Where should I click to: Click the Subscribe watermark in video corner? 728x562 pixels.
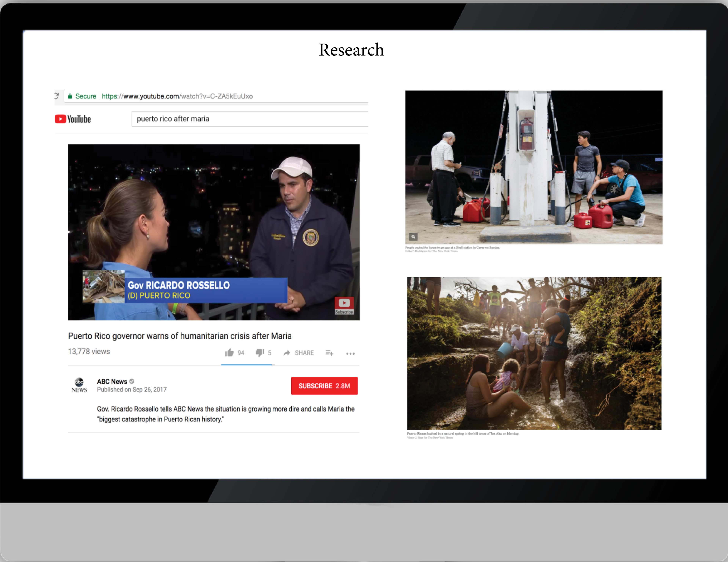[344, 306]
